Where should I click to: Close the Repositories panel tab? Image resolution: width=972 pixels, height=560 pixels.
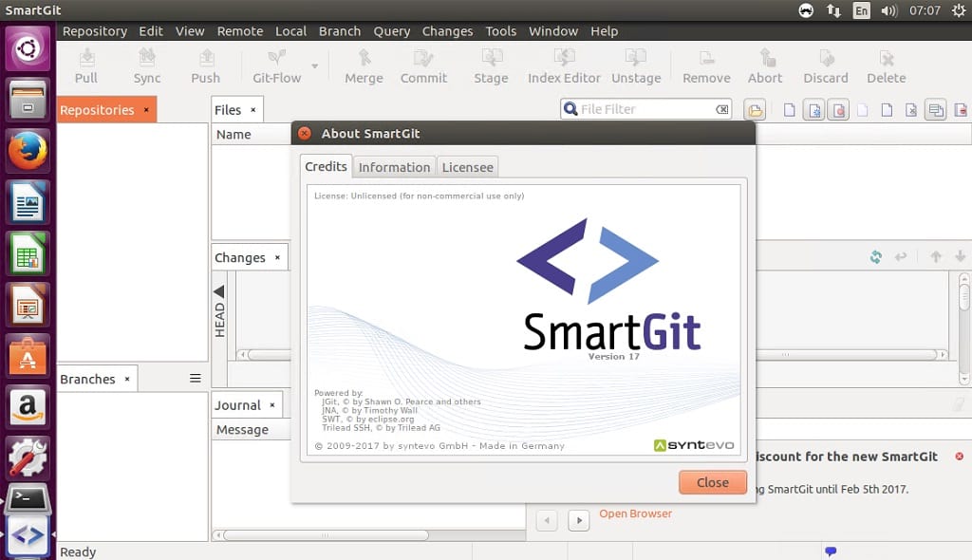[x=146, y=110]
